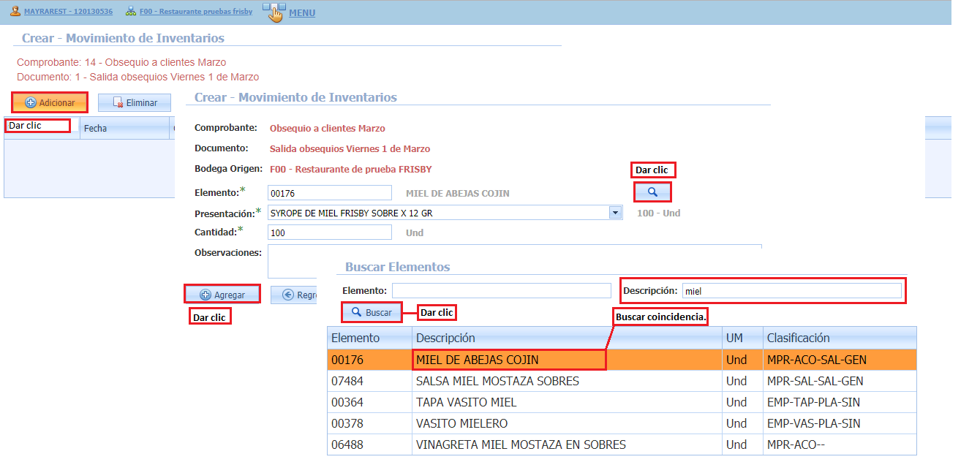980x473 pixels.
Task: Click the magnifier search element button
Action: point(653,192)
